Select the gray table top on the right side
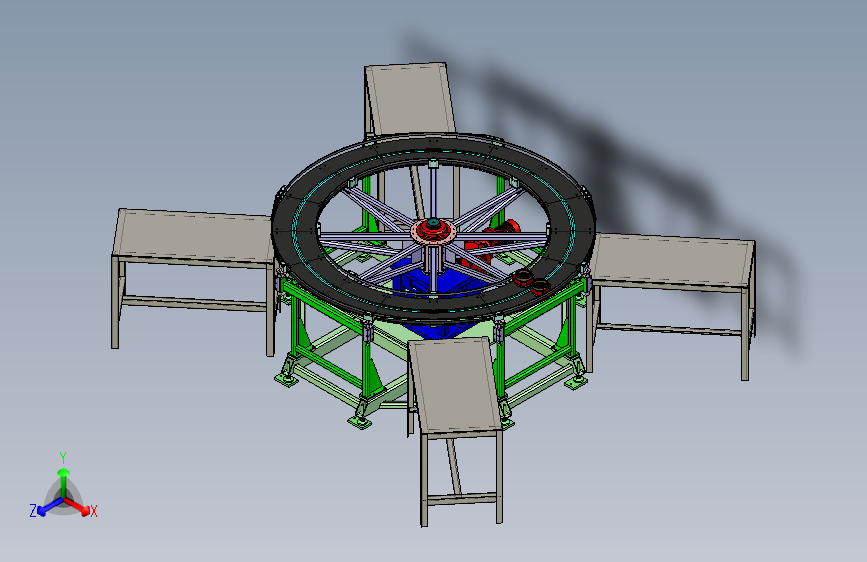The width and height of the screenshot is (867, 562). tap(672, 261)
